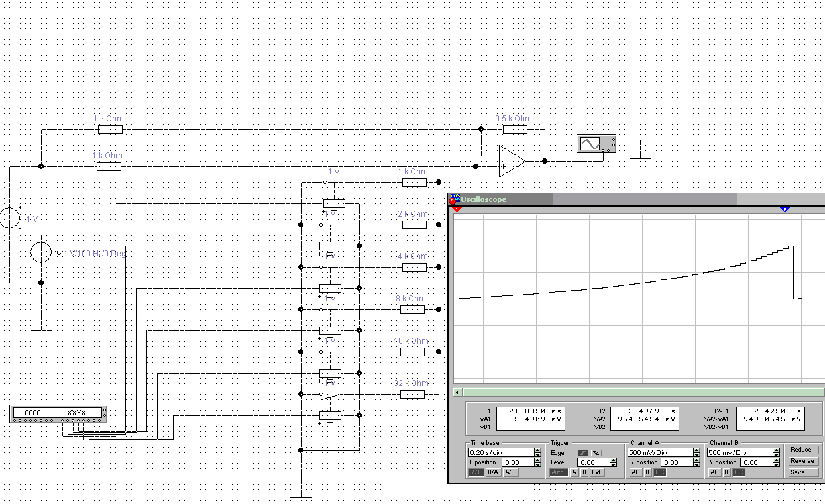Viewport: 825px width, 504px height.
Task: Select the 1 V DC battery source
Action: point(10,217)
